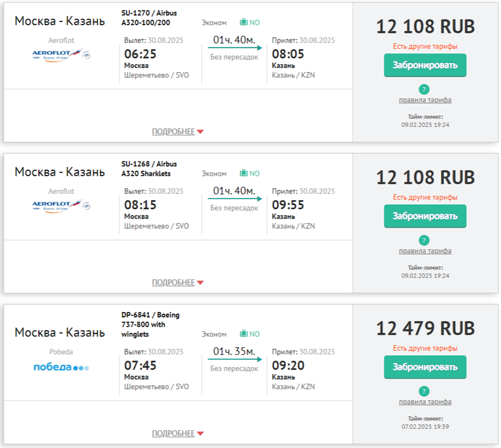
Task: Open правила тарифа link for flight SU-1270
Action: (x=425, y=100)
